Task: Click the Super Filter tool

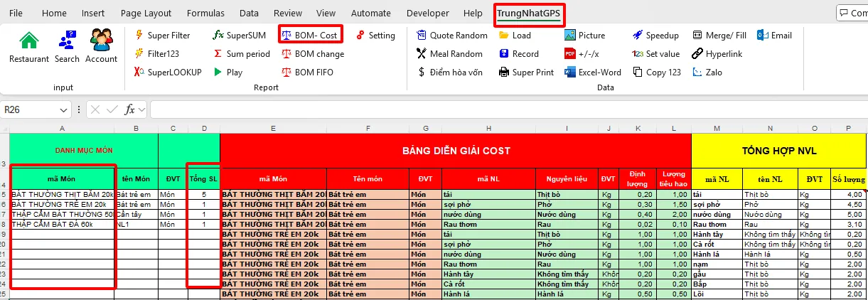Action: click(162, 35)
